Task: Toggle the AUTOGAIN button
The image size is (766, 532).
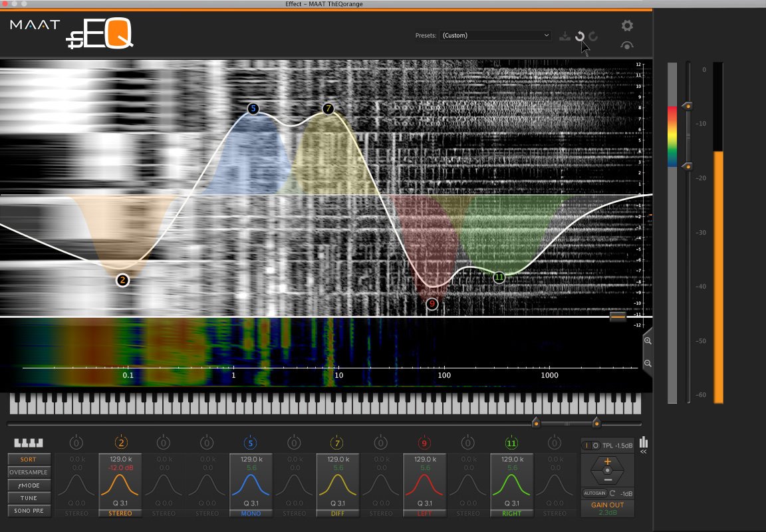Action: click(x=594, y=493)
